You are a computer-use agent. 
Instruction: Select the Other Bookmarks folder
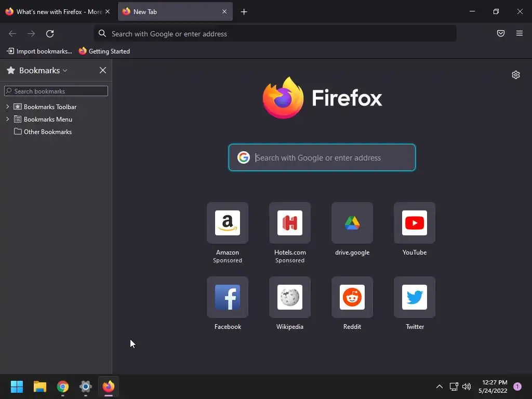coord(56,131)
